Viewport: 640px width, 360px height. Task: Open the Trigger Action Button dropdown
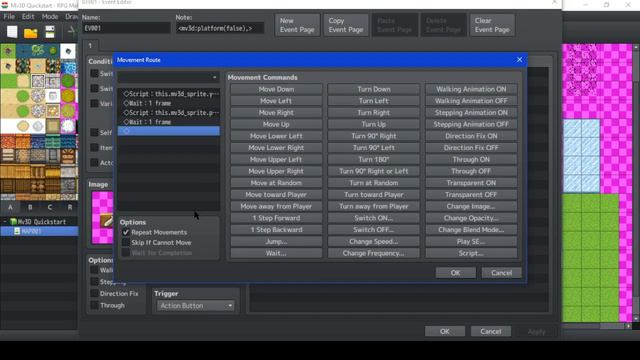195,305
